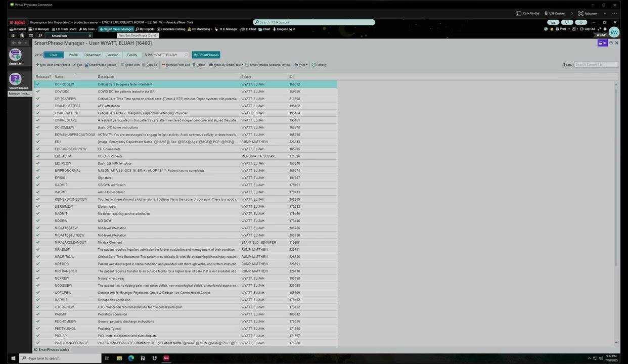
Task: Open TEG Manager
Action: [227, 29]
